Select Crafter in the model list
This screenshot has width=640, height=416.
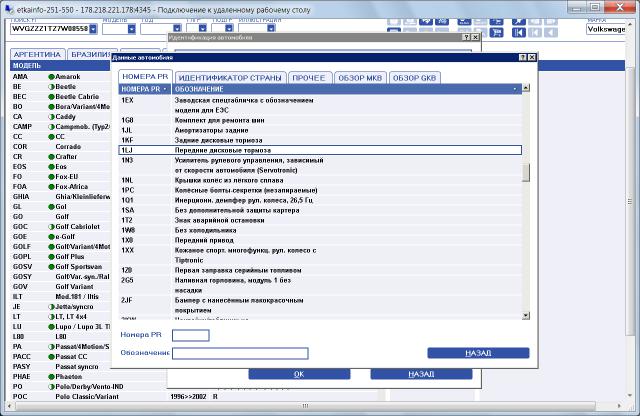[x=60, y=157]
